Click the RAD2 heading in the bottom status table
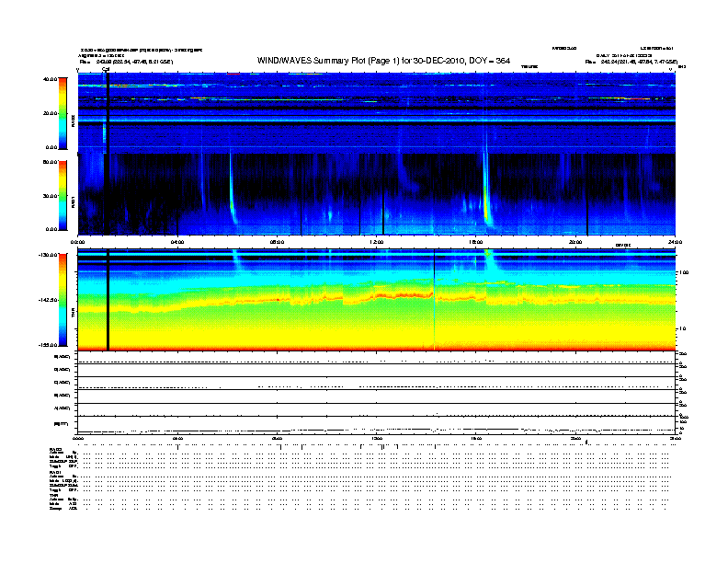 coord(55,449)
